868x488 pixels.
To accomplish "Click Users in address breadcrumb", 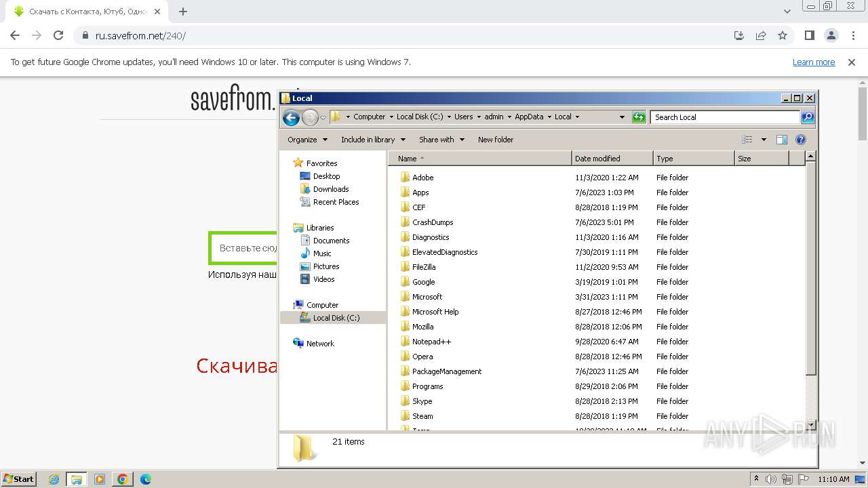I will click(463, 117).
